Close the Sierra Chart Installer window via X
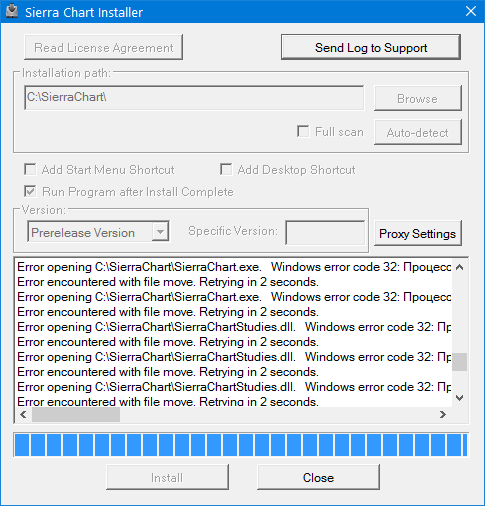485x506 pixels. pyautogui.click(x=471, y=11)
